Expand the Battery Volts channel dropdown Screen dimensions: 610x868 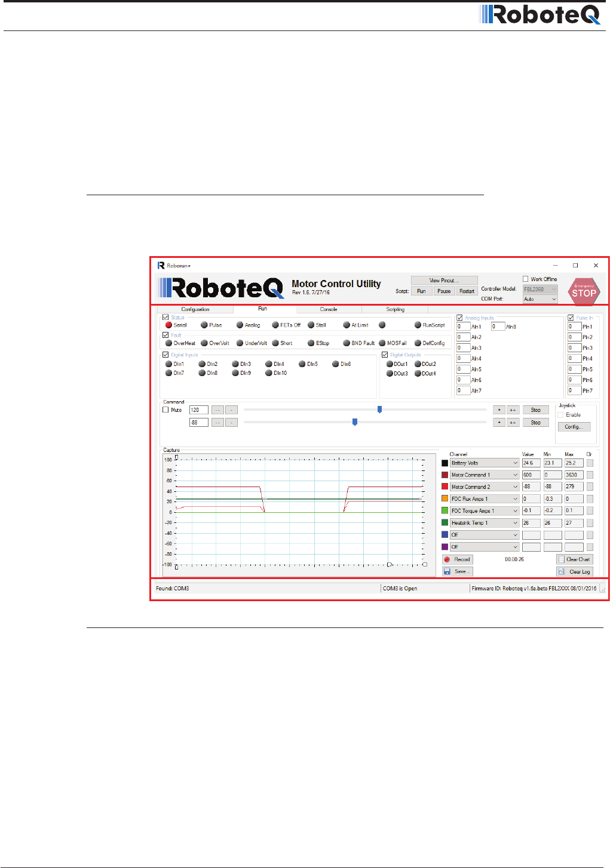pyautogui.click(x=485, y=463)
